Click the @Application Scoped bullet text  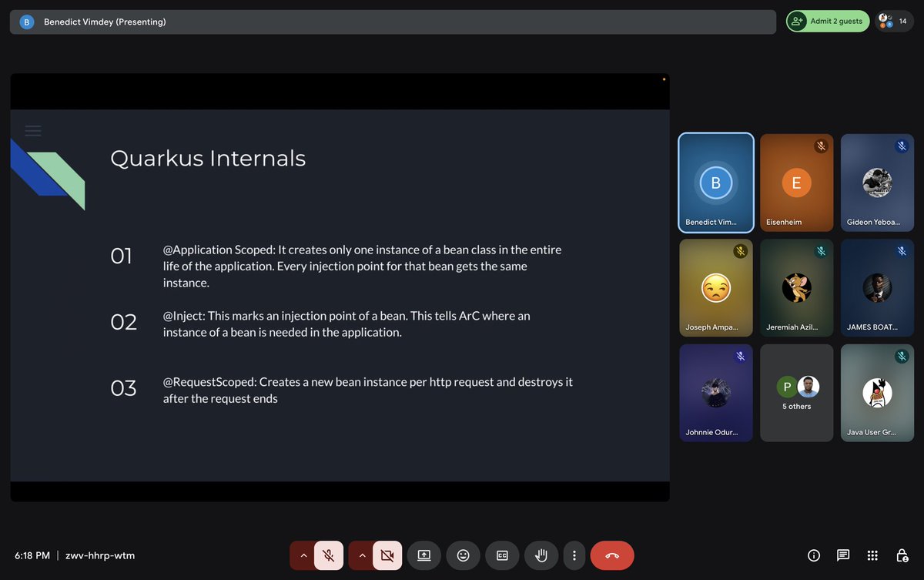coord(362,267)
